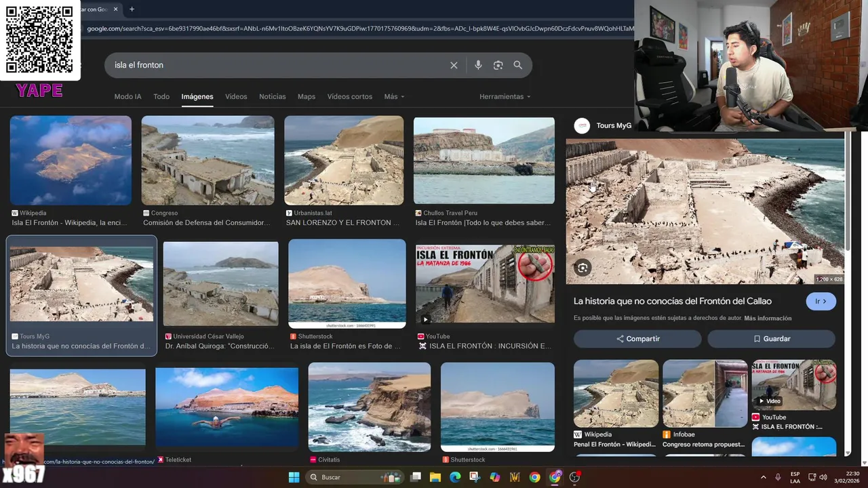Open Wikipedia aerial island thumbnail
The image size is (868, 488).
tap(71, 161)
